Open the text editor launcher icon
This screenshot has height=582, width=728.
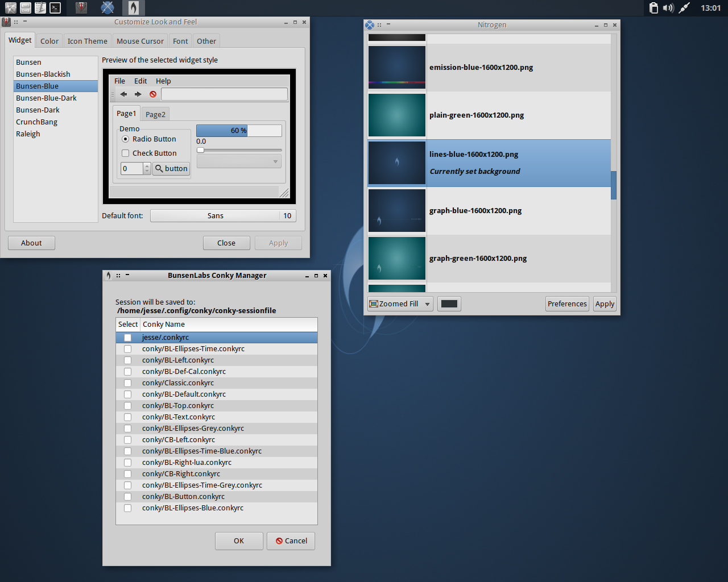[x=40, y=7]
